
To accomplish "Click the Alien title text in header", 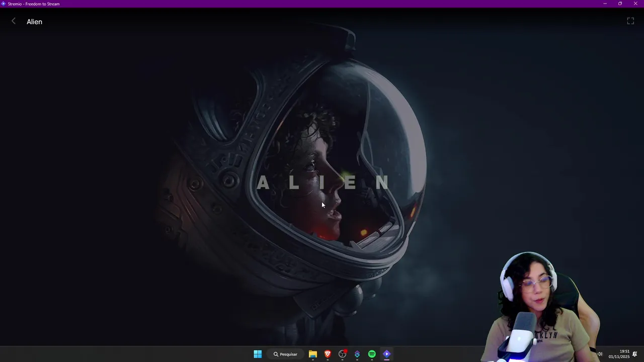I will click(x=34, y=22).
